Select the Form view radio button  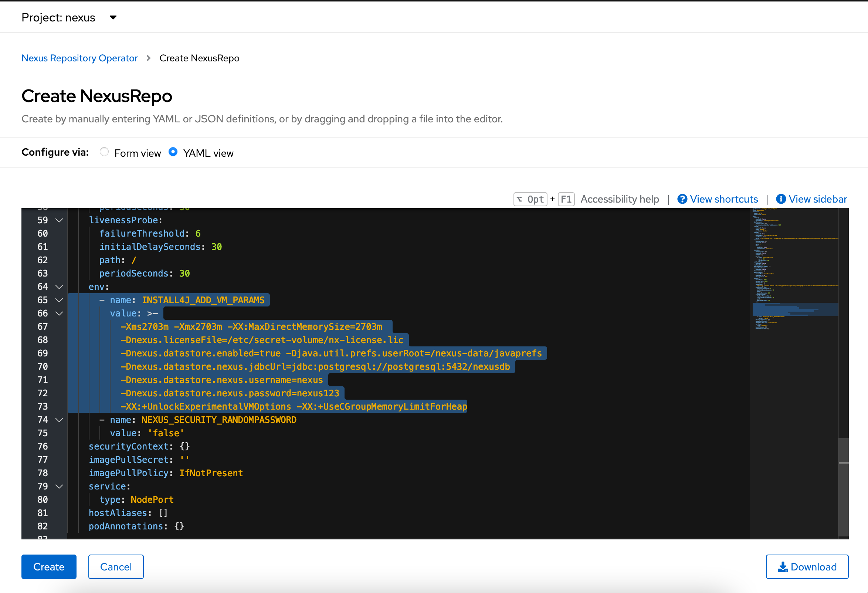pos(104,152)
